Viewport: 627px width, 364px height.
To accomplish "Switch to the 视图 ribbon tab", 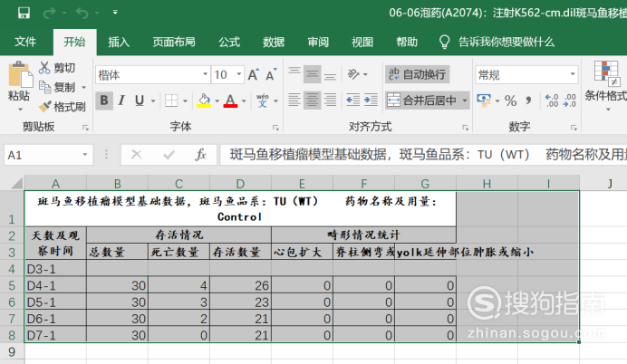I will [x=362, y=42].
